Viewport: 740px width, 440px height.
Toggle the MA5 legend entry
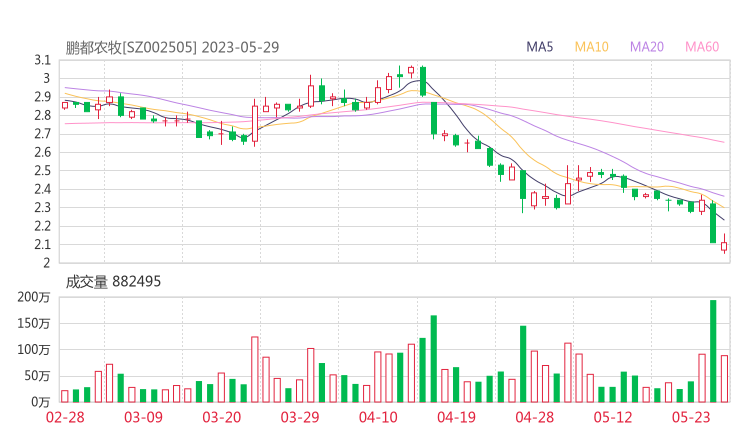pyautogui.click(x=539, y=47)
